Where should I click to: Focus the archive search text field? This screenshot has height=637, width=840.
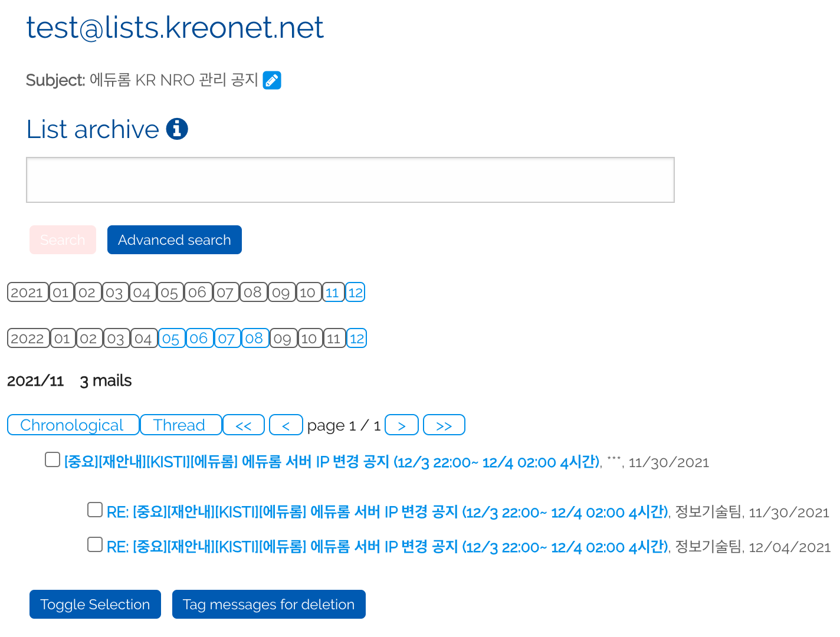coord(350,180)
